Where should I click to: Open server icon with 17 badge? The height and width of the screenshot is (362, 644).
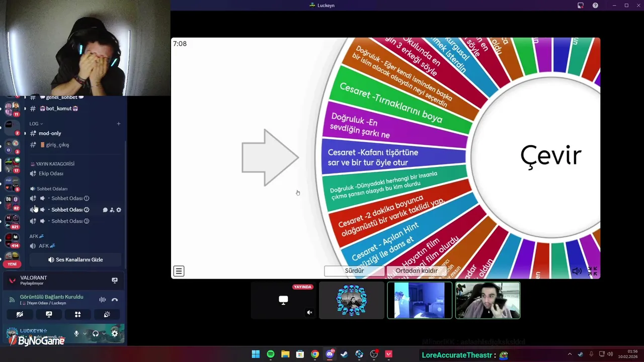pyautogui.click(x=12, y=164)
